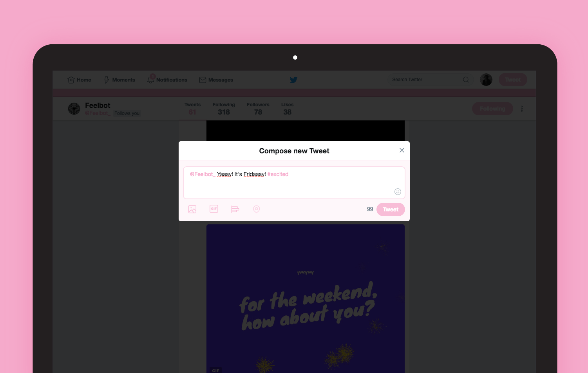Click the Twitter bird logo

293,80
